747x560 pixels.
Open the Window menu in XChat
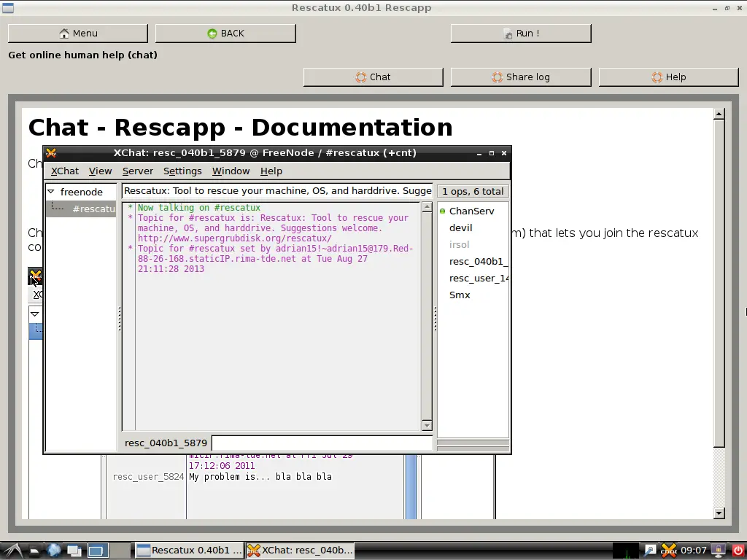[x=231, y=171]
